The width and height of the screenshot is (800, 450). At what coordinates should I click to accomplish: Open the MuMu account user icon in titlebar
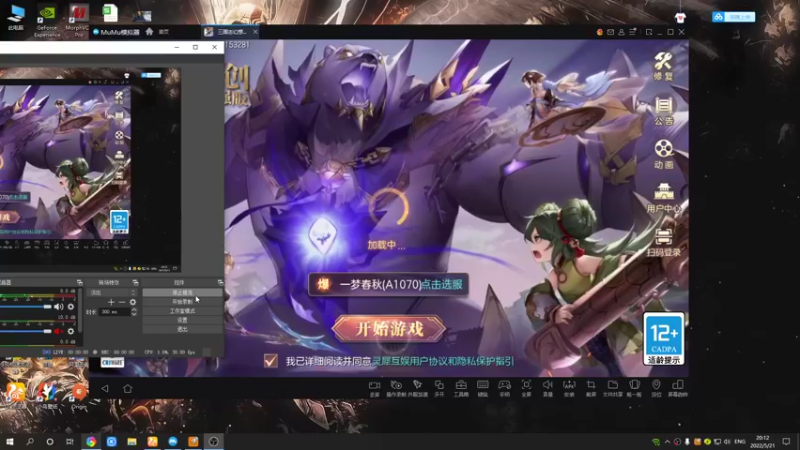pos(621,32)
